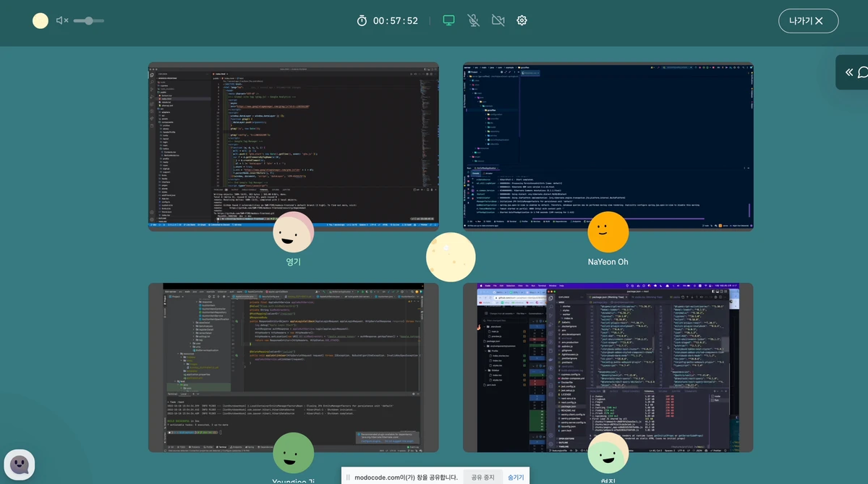Image resolution: width=868 pixels, height=484 pixels.
Task: Toggle the disabled camera icon
Action: tap(498, 20)
